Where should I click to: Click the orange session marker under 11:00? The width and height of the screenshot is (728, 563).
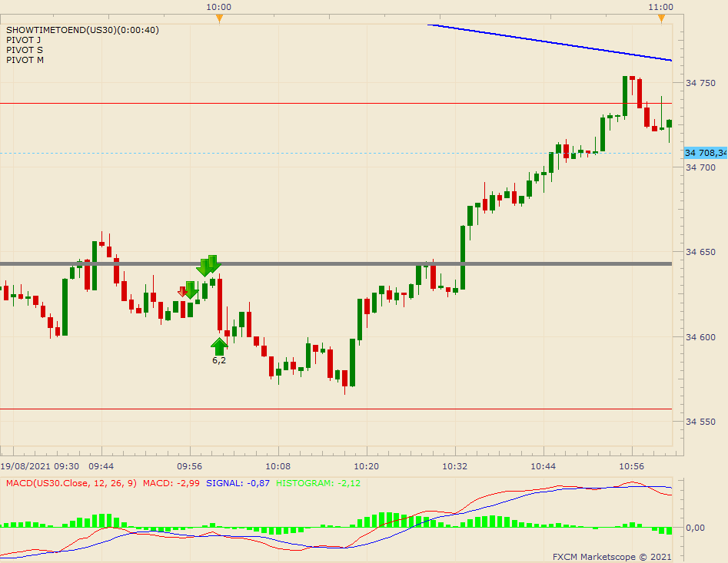[661, 18]
